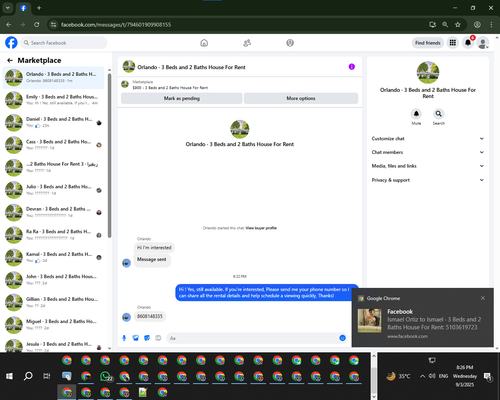This screenshot has height=400, width=500.
Task: Close the Google Chrome notification
Action: [x=483, y=298]
